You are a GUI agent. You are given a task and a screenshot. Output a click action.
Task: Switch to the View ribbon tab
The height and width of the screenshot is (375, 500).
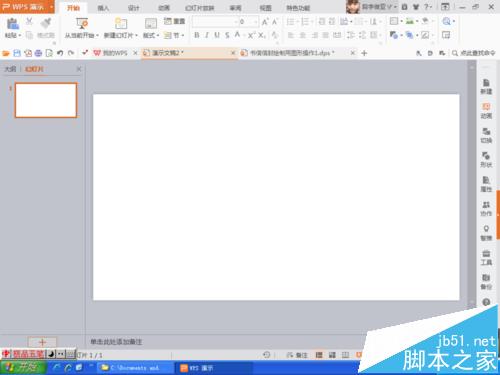[265, 8]
